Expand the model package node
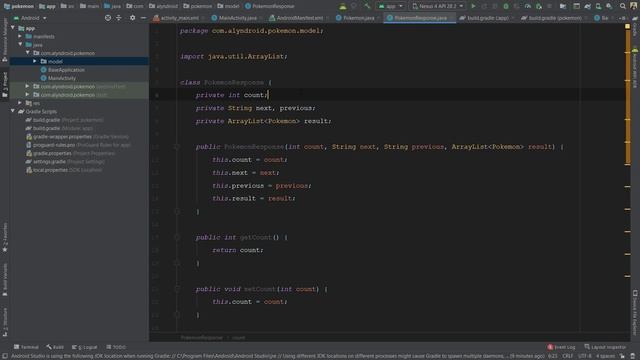640x360 pixels. [35, 61]
